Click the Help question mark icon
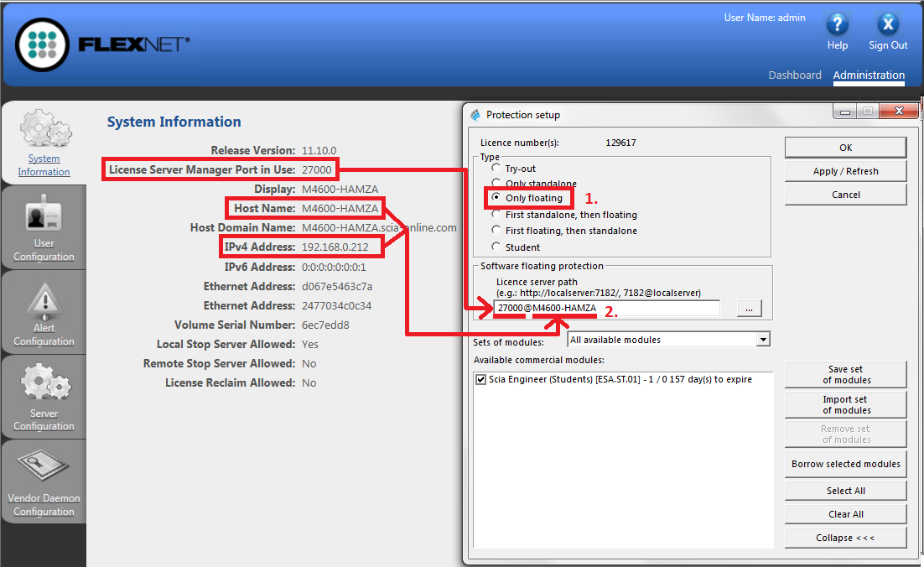The image size is (924, 567). point(837,24)
